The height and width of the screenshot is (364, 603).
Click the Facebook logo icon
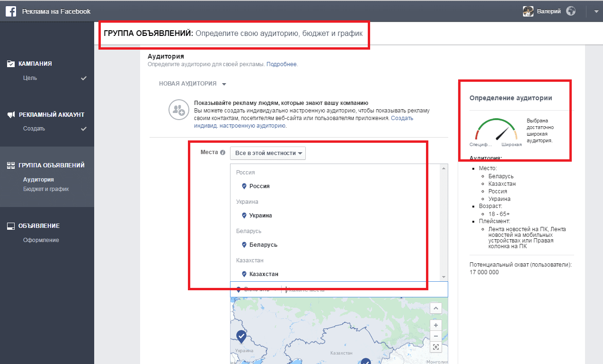[11, 11]
